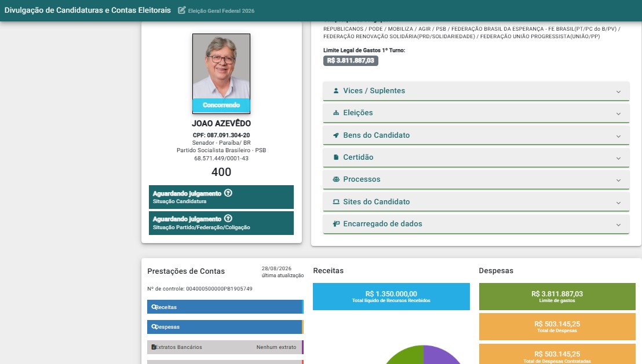
Task: Click Partido Socialista Brasileiro - PSB text
Action: coord(221,150)
